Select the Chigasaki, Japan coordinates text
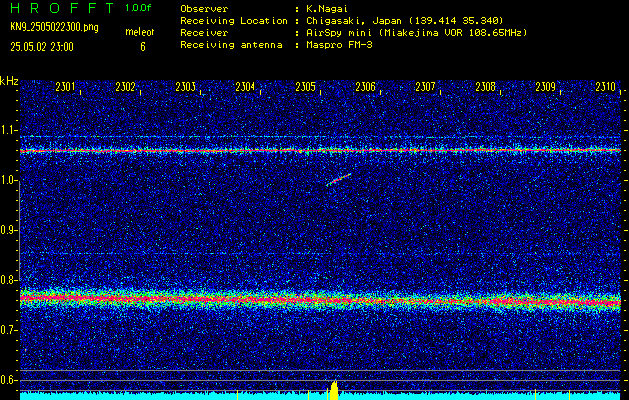Screen dimensions: 629x400 (x=404, y=20)
